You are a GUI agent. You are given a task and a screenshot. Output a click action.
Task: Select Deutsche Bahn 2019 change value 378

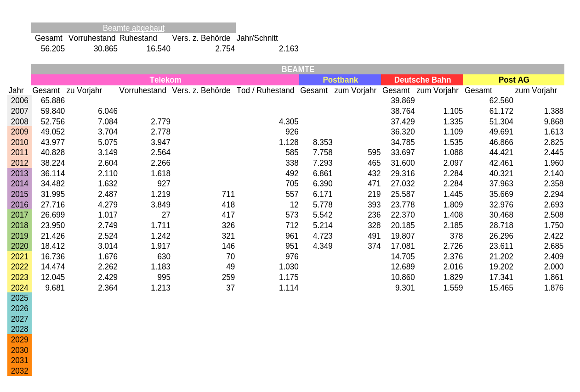pyautogui.click(x=456, y=236)
